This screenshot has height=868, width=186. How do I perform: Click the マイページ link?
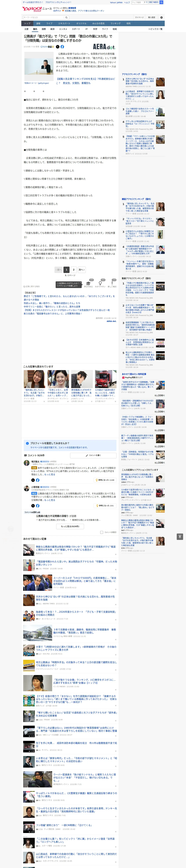139,18
